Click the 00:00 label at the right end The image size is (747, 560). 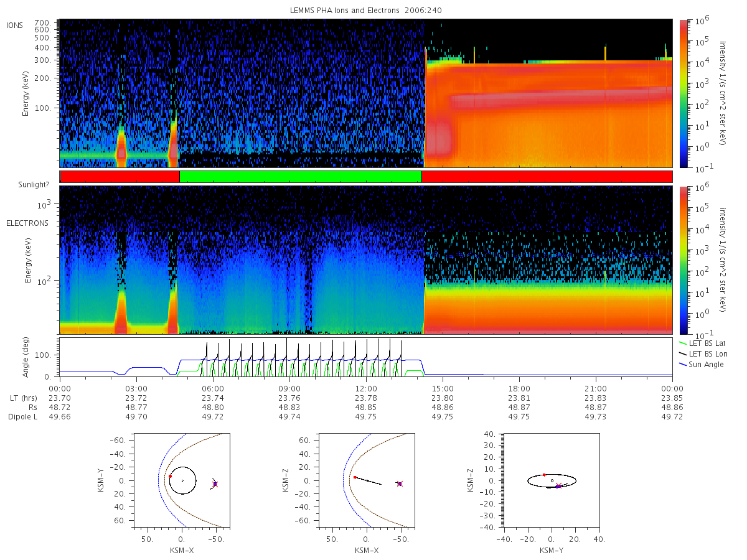coord(672,388)
